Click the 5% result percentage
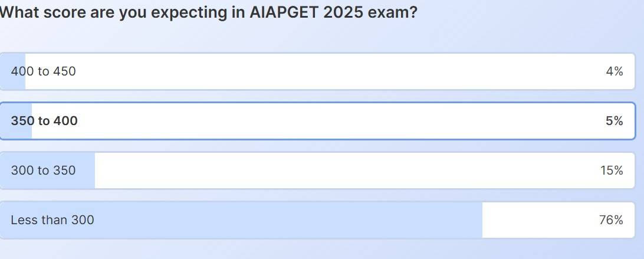644x259 pixels. [614, 121]
